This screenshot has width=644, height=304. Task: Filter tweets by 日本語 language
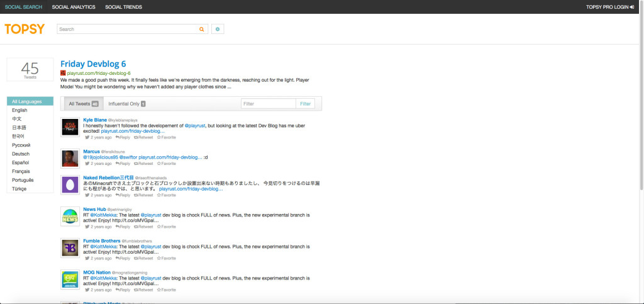pos(30,127)
